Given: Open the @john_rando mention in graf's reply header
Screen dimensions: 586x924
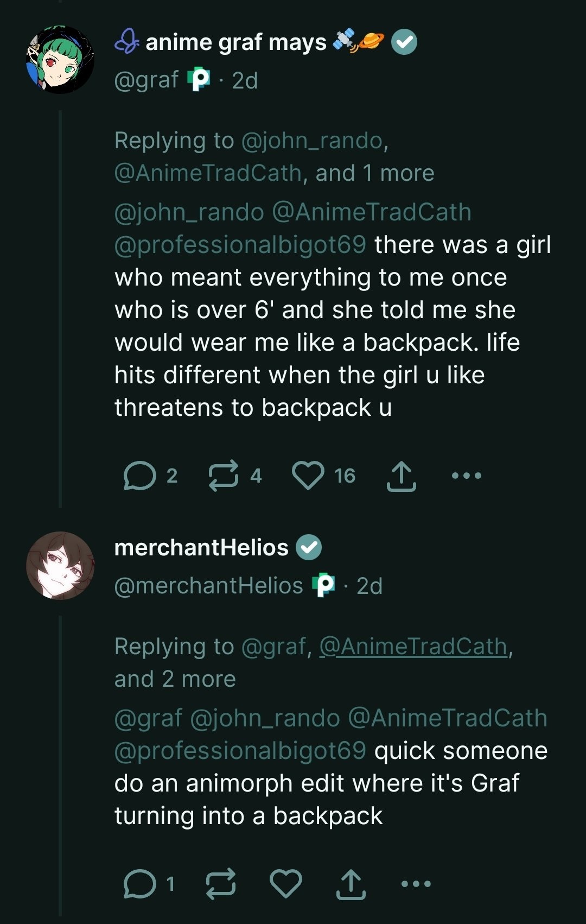Looking at the screenshot, I should pos(312,141).
